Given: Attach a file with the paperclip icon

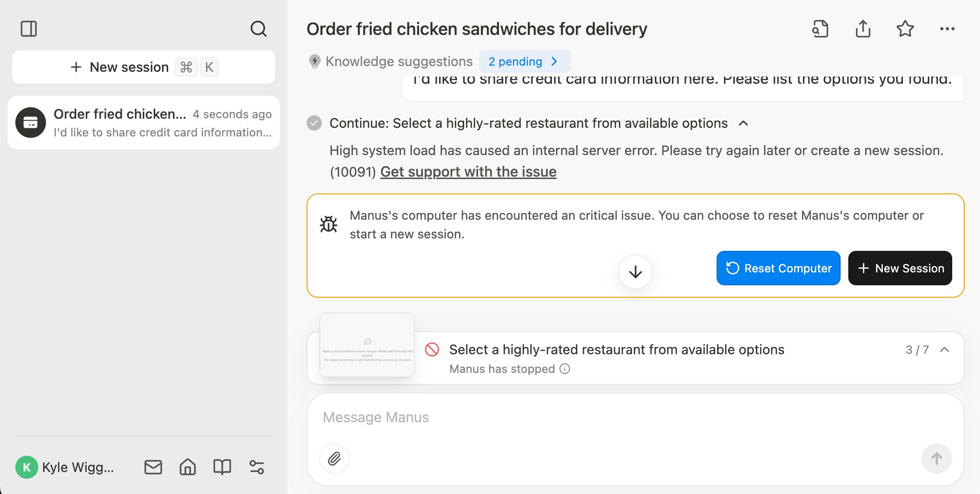Looking at the screenshot, I should click(x=334, y=459).
